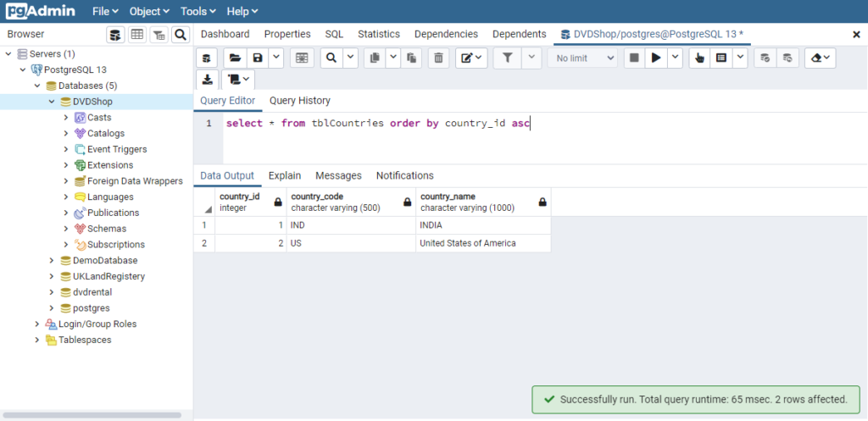Open the Filter options dropdown arrow
Viewport: 868px width, 421px height.
click(x=531, y=58)
